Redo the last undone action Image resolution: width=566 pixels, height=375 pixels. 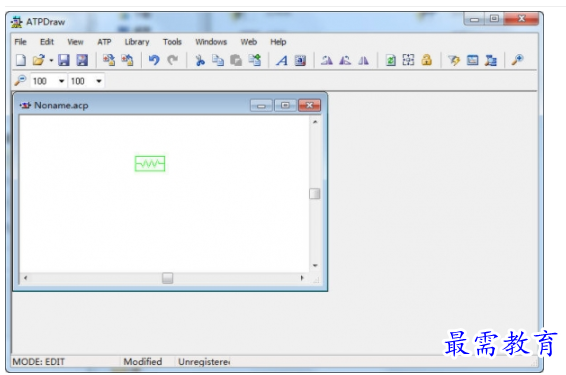(x=173, y=60)
